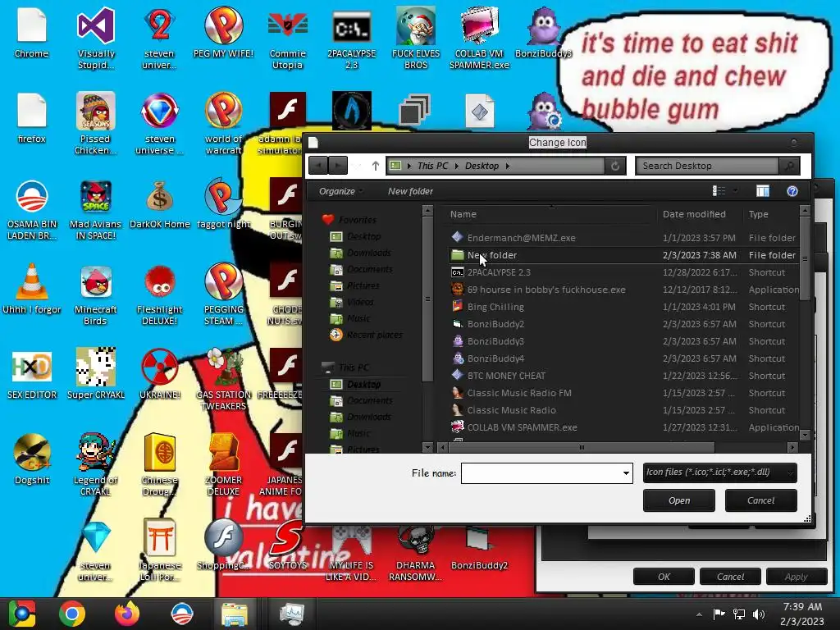
Task: Cancel the Change Icon file dialog
Action: [x=760, y=500]
